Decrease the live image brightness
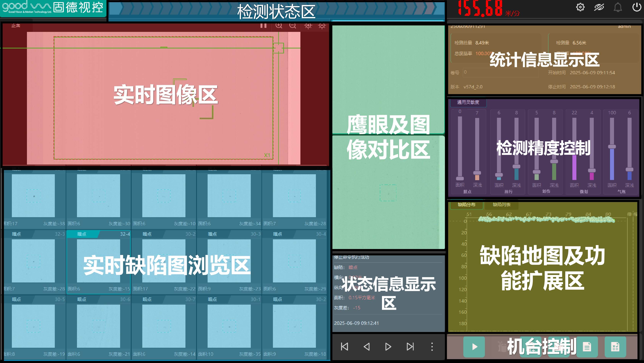644x363 pixels. (x=322, y=26)
